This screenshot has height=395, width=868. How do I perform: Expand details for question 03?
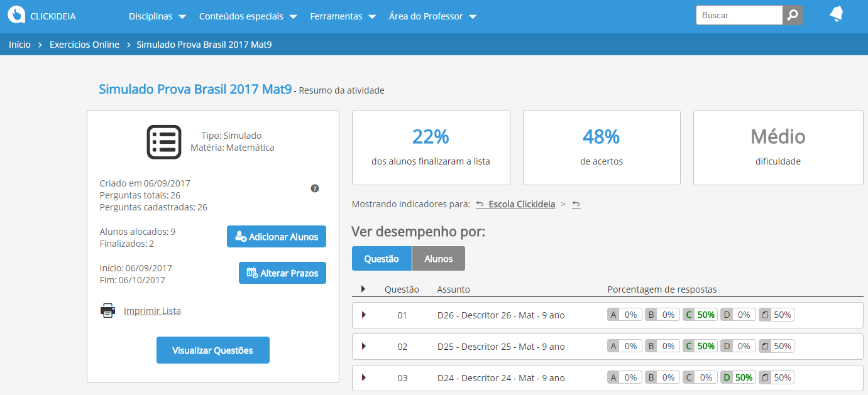pos(365,377)
